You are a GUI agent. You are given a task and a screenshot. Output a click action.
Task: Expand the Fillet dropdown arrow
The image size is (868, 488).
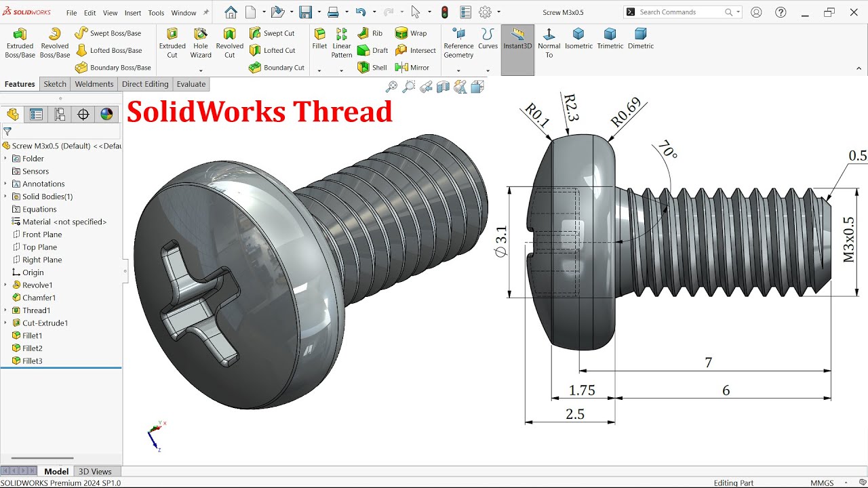[x=319, y=70]
